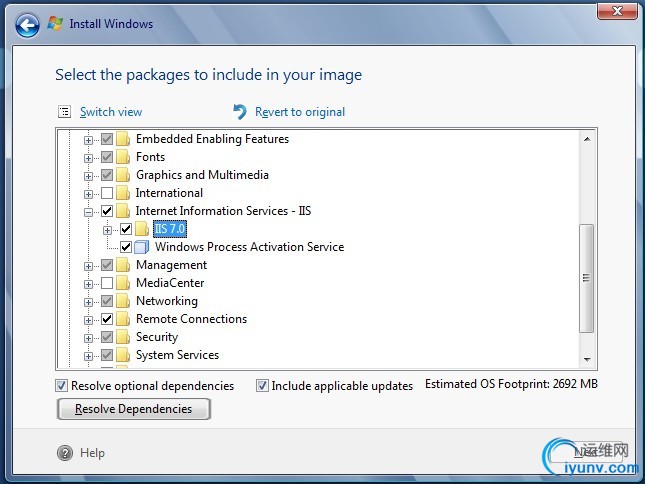Click the package list scrollbar down arrow

(587, 359)
